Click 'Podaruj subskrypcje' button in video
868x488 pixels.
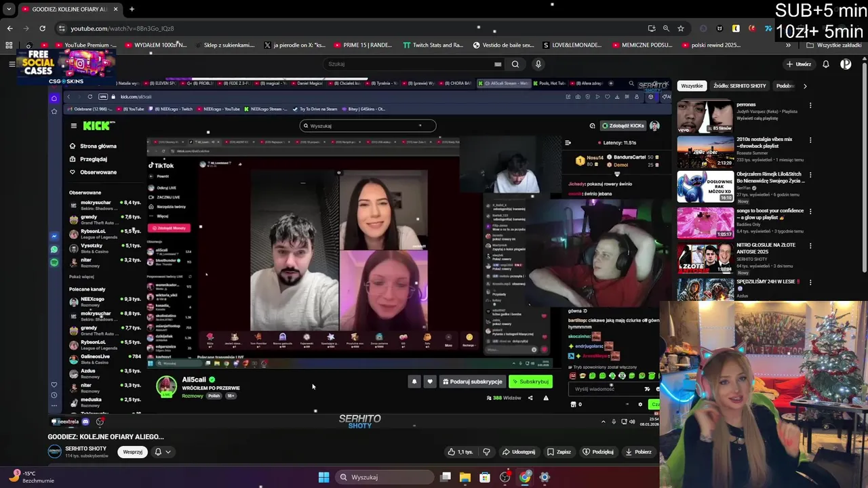tap(473, 382)
